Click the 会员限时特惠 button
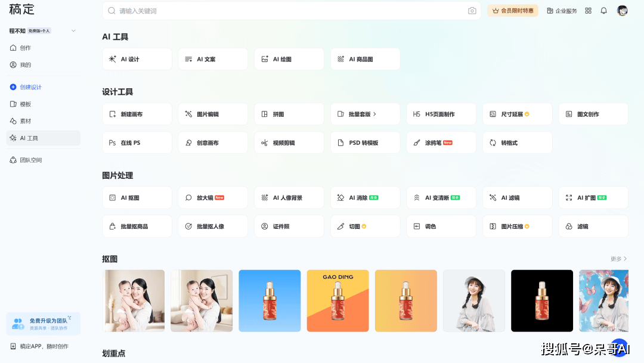Screen dimensions: 644x363 coord(513,11)
